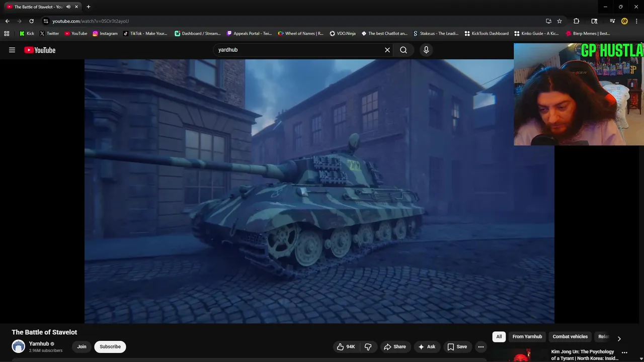The image size is (644, 362).
Task: Close the Battle of Stavelot tab
Action: (76, 7)
